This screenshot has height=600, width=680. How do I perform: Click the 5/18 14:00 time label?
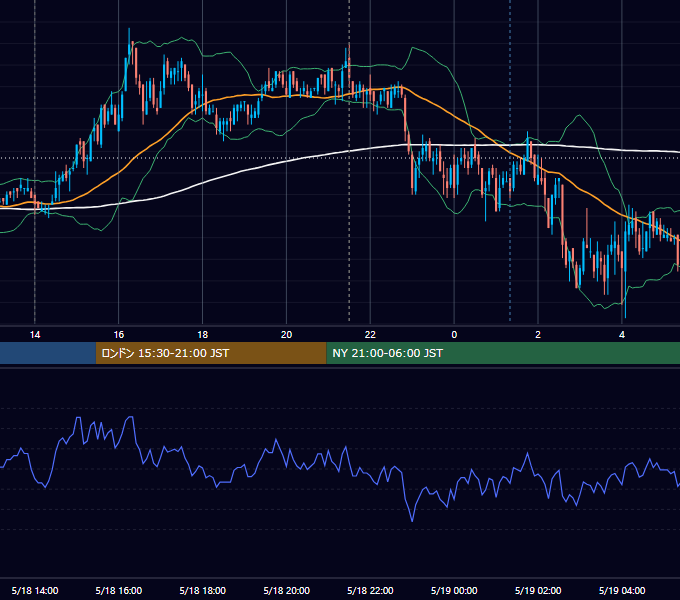pyautogui.click(x=35, y=590)
